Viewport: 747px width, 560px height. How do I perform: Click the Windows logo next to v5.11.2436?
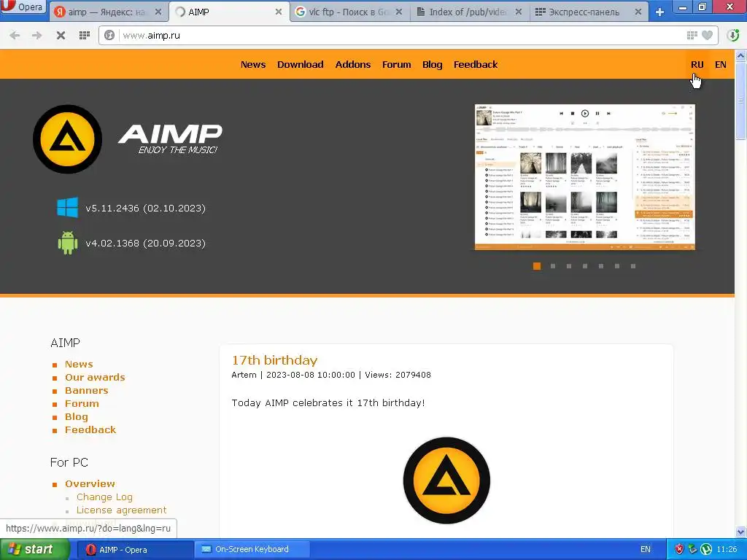pyautogui.click(x=67, y=208)
